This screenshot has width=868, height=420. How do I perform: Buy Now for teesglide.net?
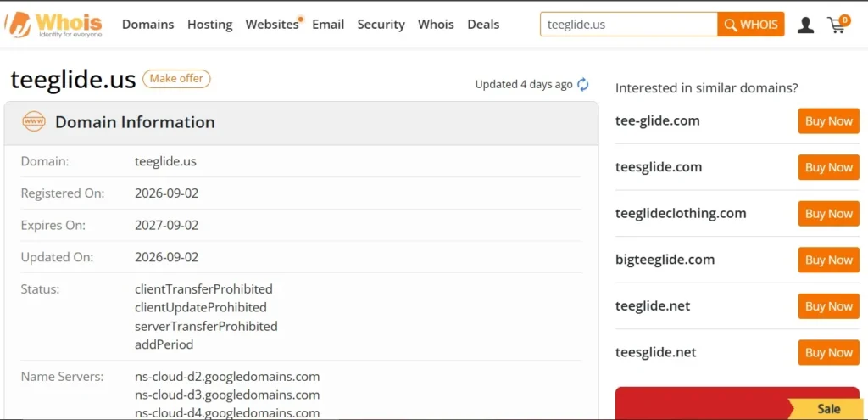829,352
